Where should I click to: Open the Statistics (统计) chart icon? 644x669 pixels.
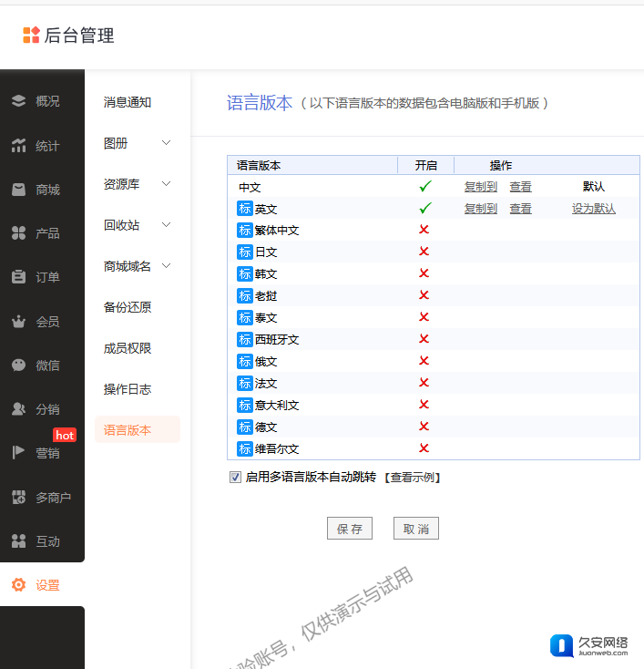18,146
